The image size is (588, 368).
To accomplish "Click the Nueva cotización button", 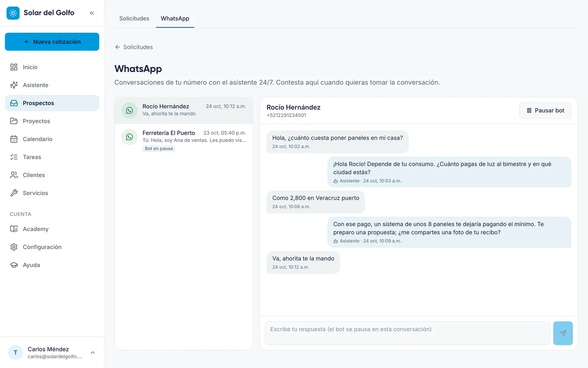I will click(x=52, y=42).
